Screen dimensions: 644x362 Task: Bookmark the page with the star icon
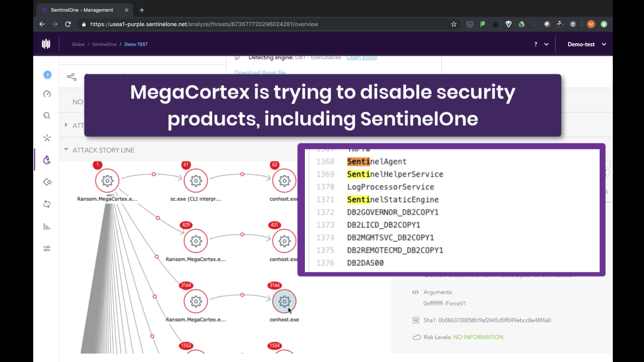(x=454, y=24)
